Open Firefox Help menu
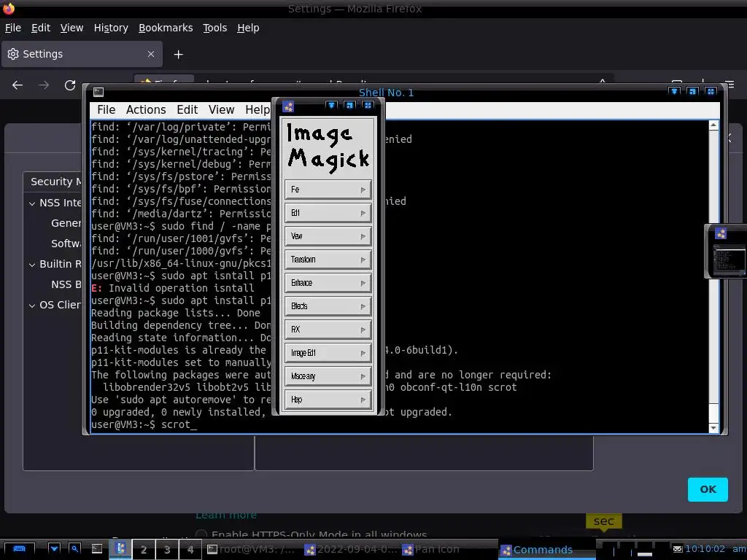This screenshot has height=560, width=747. [x=248, y=28]
